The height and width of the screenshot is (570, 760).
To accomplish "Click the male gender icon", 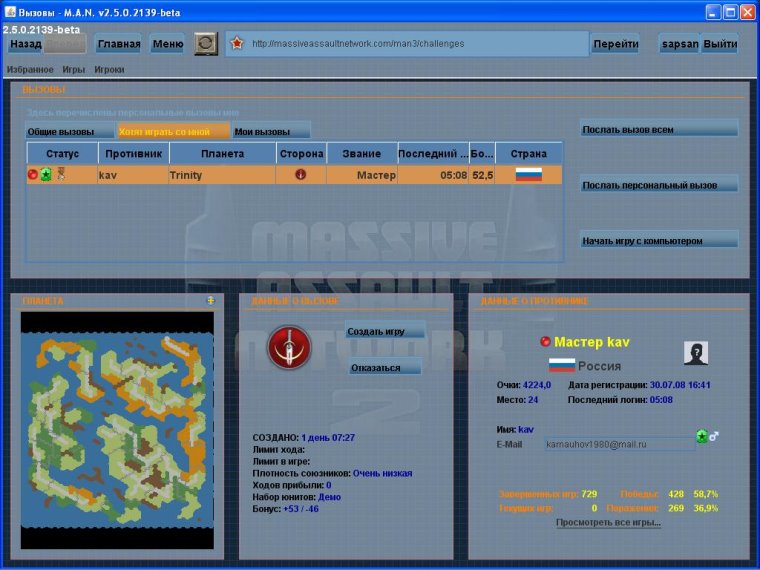I will (714, 436).
